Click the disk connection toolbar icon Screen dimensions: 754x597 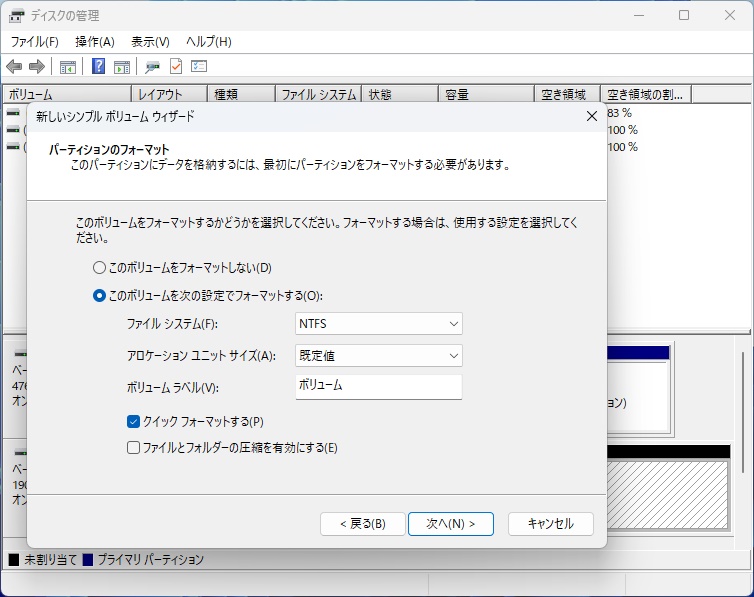(x=153, y=67)
